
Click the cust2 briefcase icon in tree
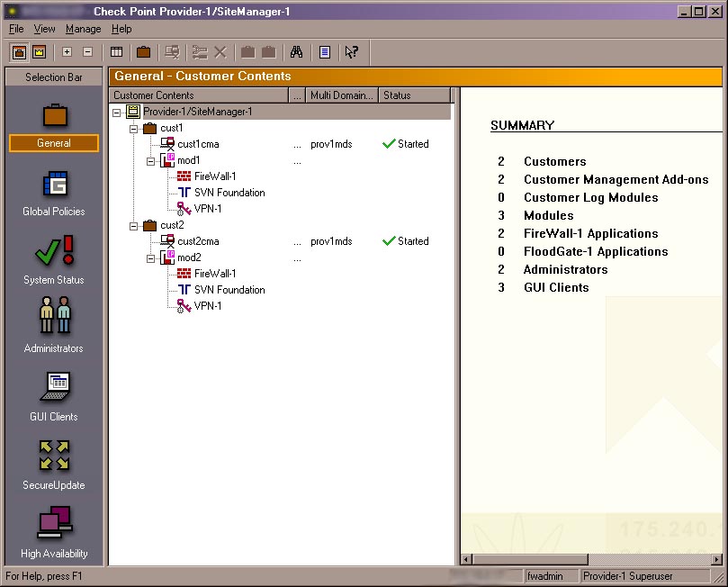click(x=149, y=225)
